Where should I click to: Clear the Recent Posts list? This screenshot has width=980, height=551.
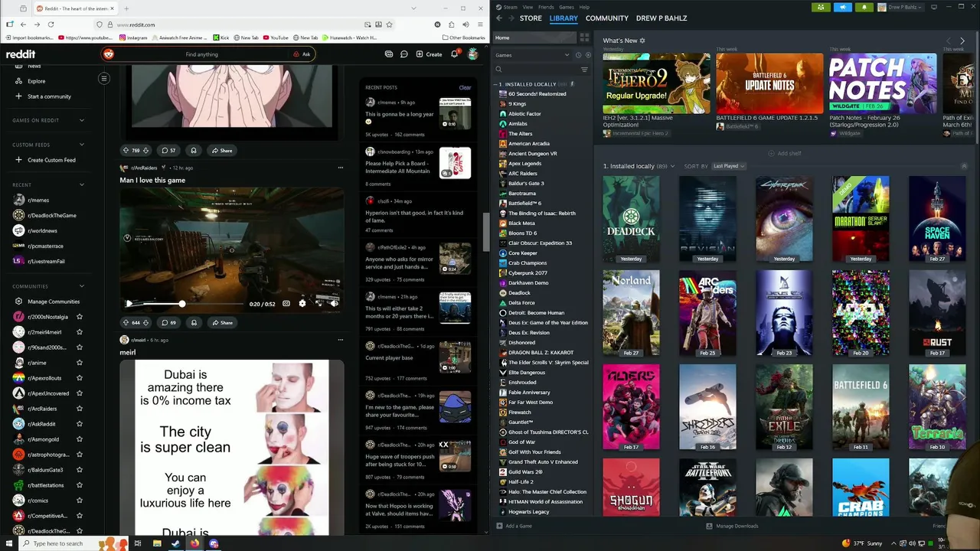(465, 87)
